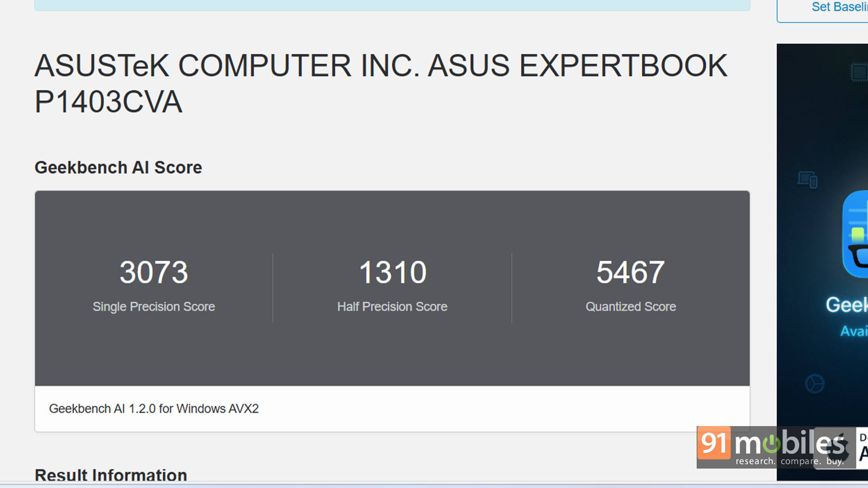
Task: Click the Avai availability text in ad
Action: click(x=854, y=331)
